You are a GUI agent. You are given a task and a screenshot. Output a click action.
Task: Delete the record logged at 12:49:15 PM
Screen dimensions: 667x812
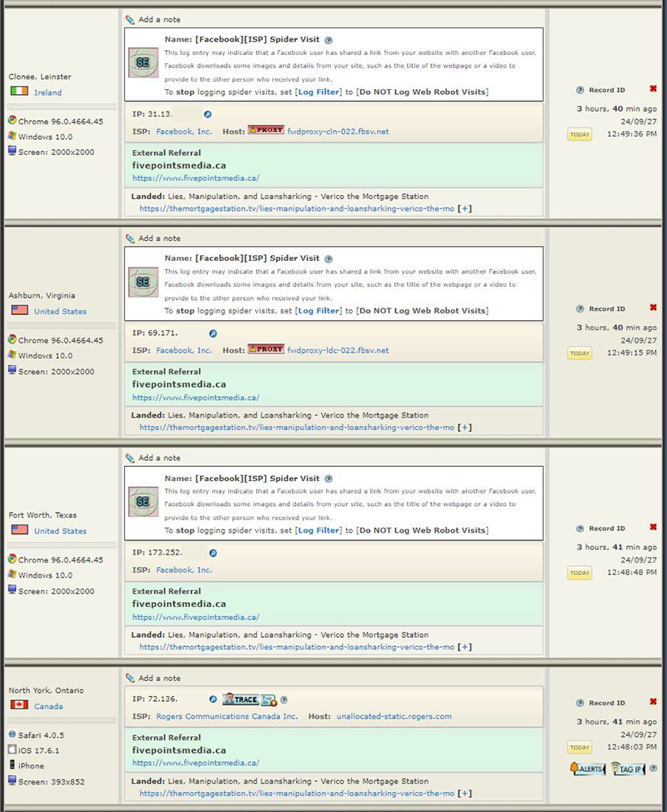point(653,308)
